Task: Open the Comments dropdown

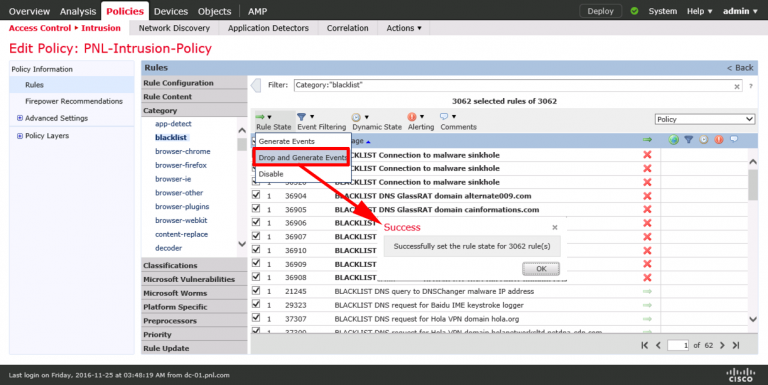Action: coord(458,121)
